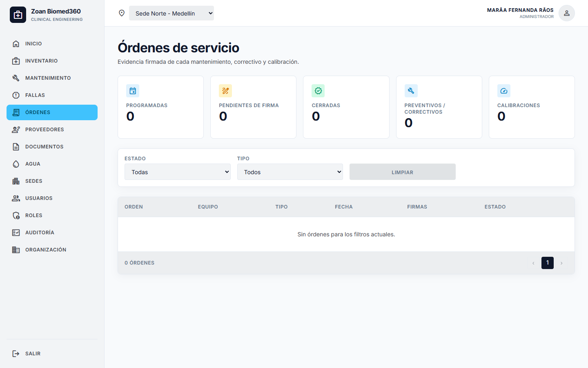
Task: Click the Zoan Biomed360 logo icon
Action: (18, 15)
